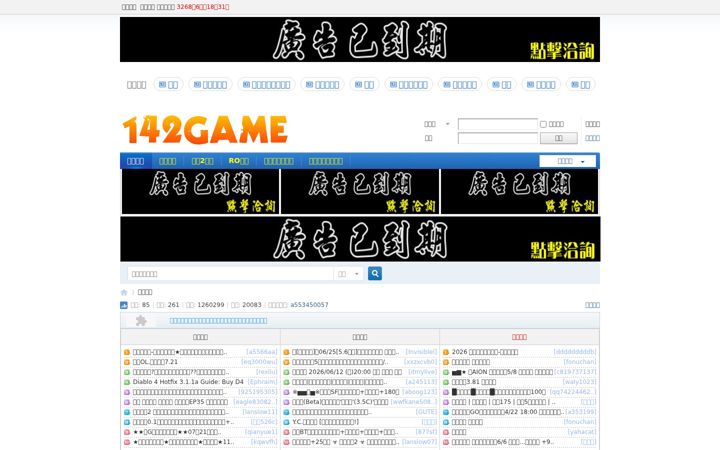Click orange icon beside the dddddddddb thread
The image size is (720, 450).
(445, 352)
